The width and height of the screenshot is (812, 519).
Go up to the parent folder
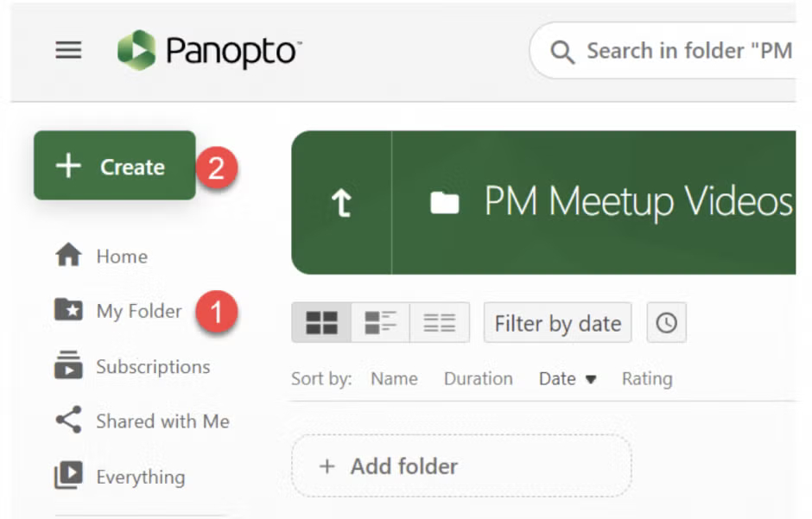[341, 203]
